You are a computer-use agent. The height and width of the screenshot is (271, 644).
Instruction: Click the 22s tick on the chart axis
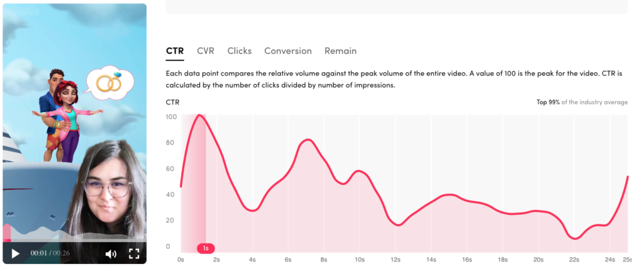click(574, 260)
